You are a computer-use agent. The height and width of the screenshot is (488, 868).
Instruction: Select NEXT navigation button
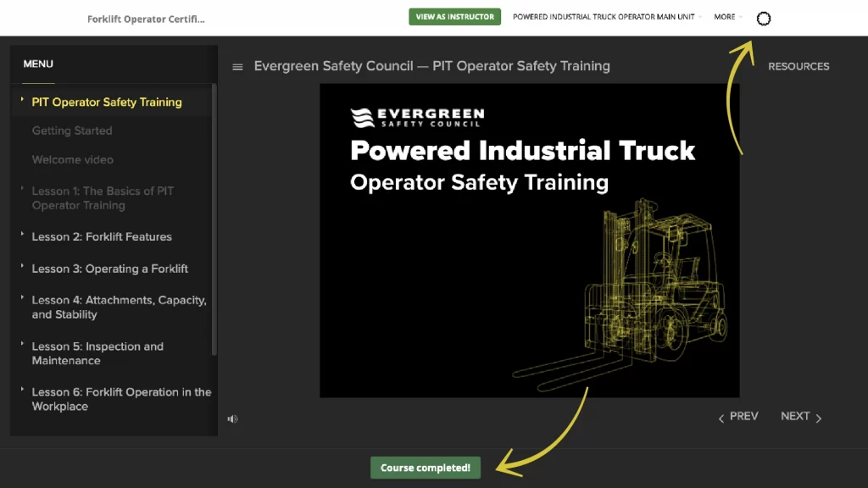click(x=795, y=416)
